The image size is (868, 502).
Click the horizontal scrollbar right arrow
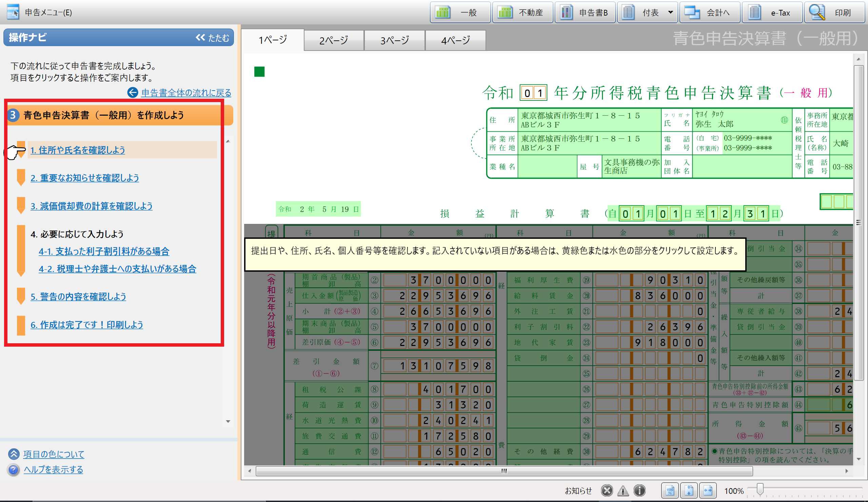click(847, 471)
